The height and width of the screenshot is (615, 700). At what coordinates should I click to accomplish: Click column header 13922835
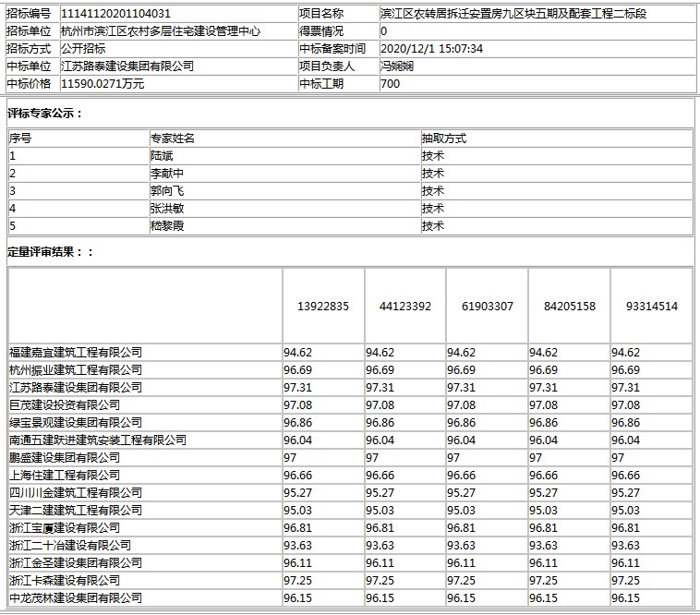click(323, 307)
